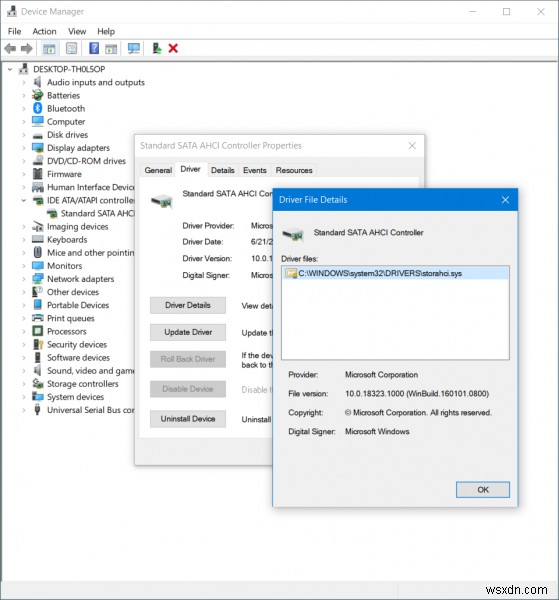This screenshot has width=559, height=600.
Task: Open Help via blue question-mark icon
Action: tap(94, 49)
